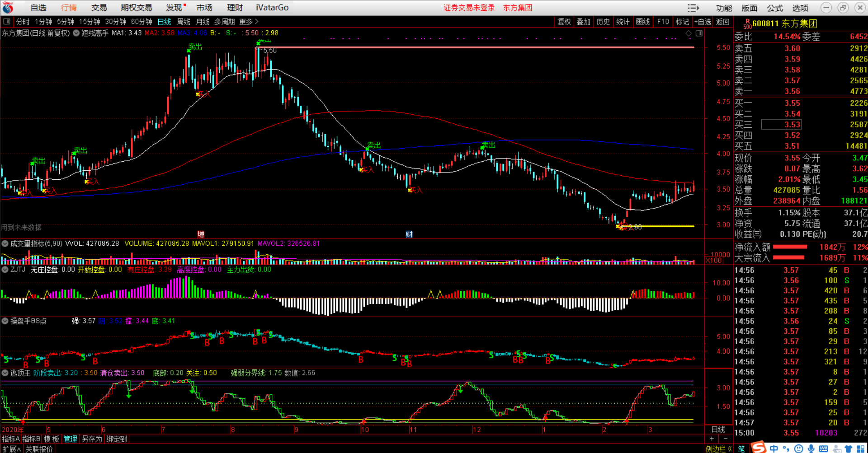Image resolution: width=868 pixels, height=453 pixels.
Task: Click the split-panel icon above price axis
Action: (699, 33)
